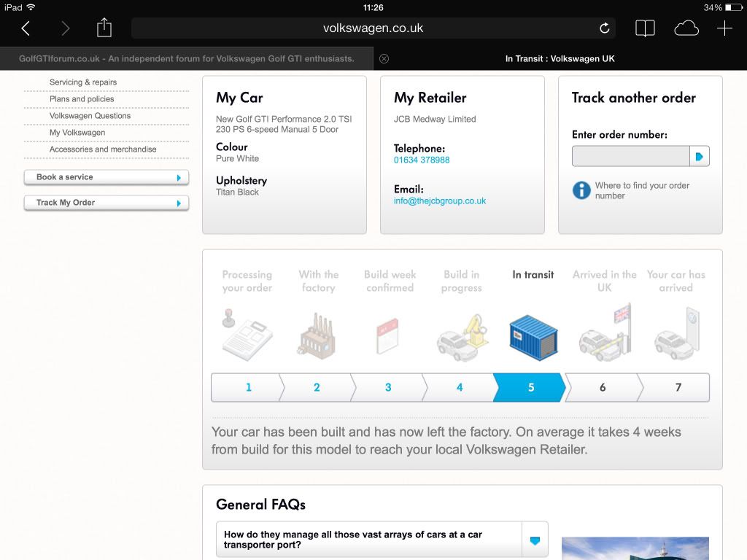This screenshot has width=747, height=560.
Task: Expand the car transporter port FAQ arrow
Action: point(535,540)
